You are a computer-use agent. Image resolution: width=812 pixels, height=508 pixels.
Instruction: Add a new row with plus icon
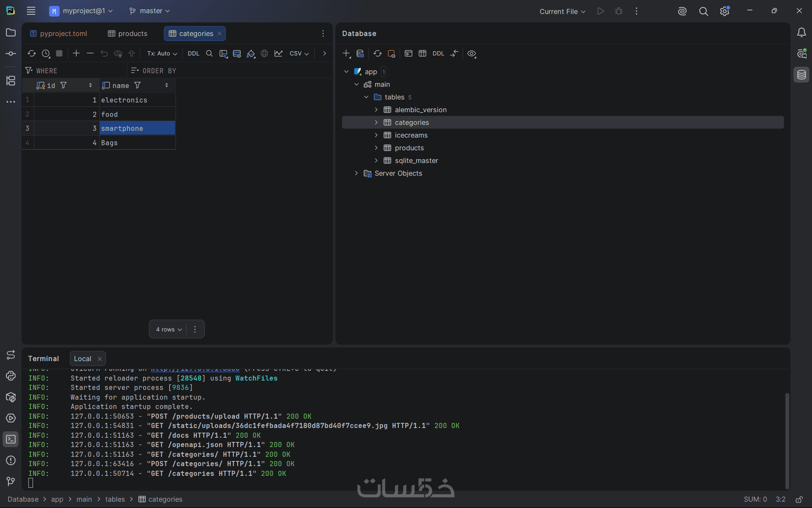click(x=76, y=53)
